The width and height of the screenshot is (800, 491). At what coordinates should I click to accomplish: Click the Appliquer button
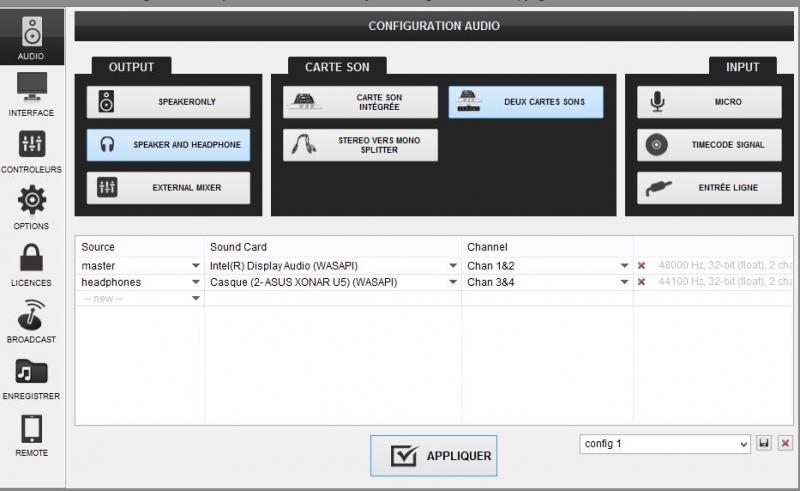(x=433, y=456)
